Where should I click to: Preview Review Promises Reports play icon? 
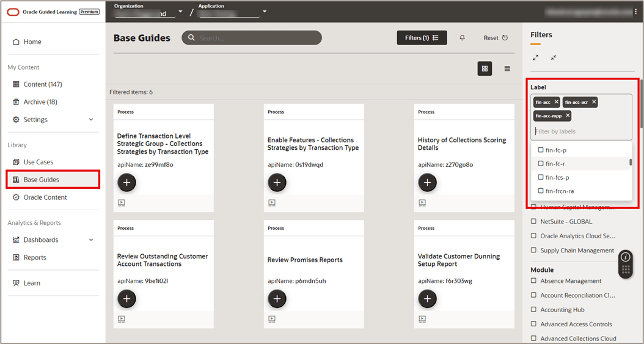point(272,318)
